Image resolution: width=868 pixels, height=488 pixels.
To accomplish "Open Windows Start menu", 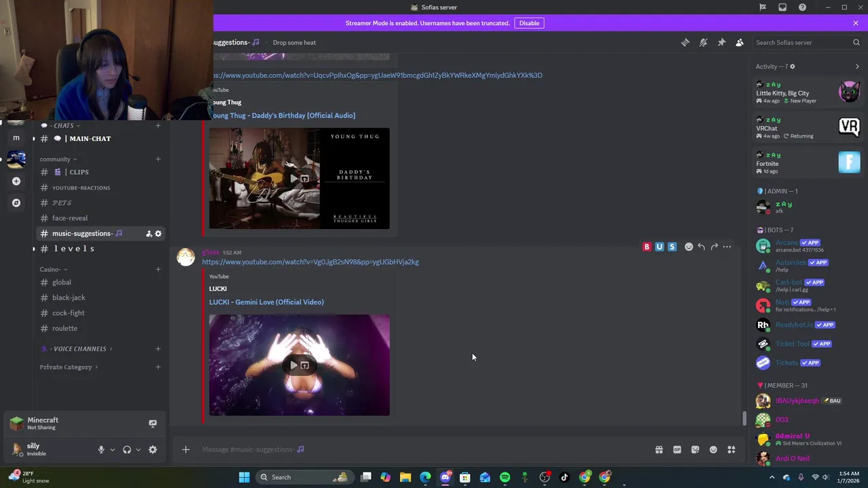I will 244,477.
